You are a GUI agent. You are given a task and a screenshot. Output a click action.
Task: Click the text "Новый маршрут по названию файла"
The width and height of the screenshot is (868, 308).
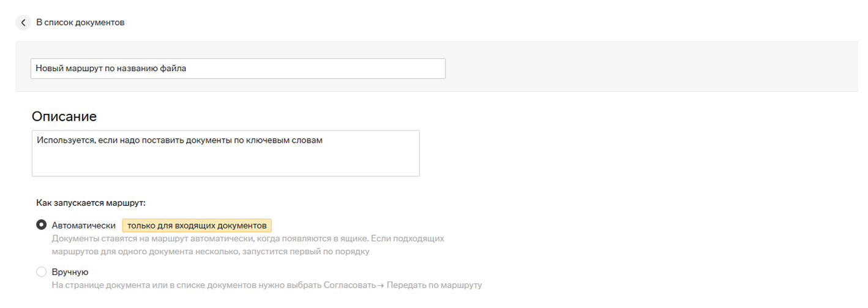pyautogui.click(x=111, y=69)
